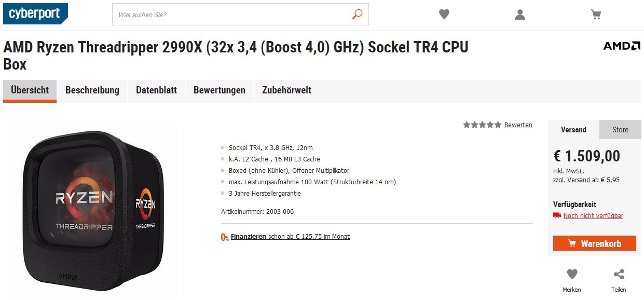Select the Bewertungen tab
This screenshot has height=300, width=644.
(220, 90)
